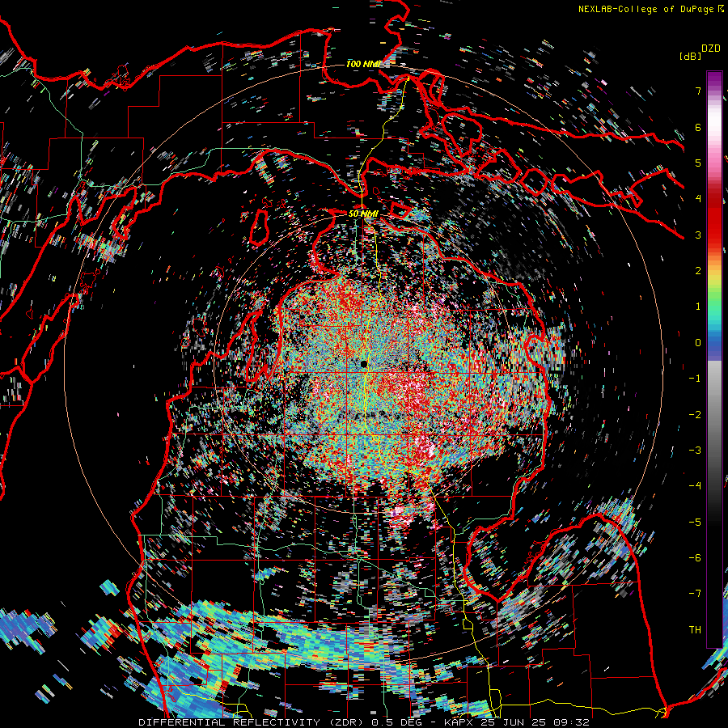
Task: Click the 1 value on the color scale
Action: pos(698,307)
